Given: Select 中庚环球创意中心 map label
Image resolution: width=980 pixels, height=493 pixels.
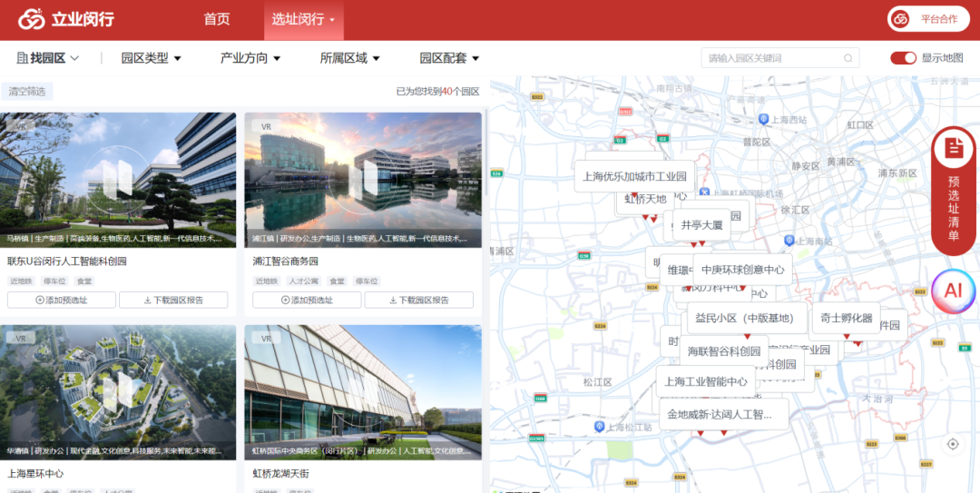Looking at the screenshot, I should 742,270.
